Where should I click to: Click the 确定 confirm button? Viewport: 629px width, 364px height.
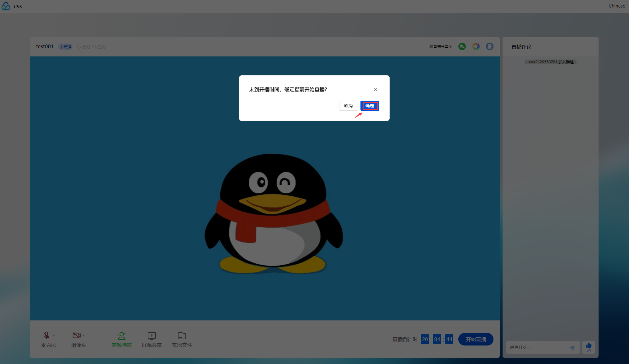(370, 106)
